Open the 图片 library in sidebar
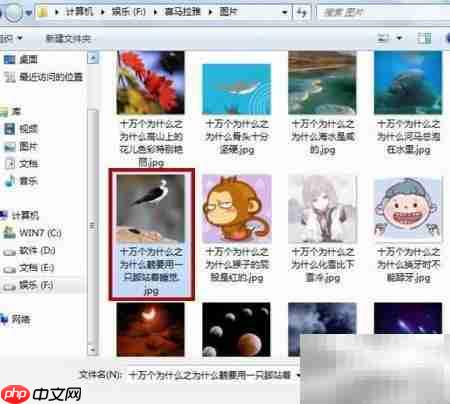 pyautogui.click(x=21, y=146)
